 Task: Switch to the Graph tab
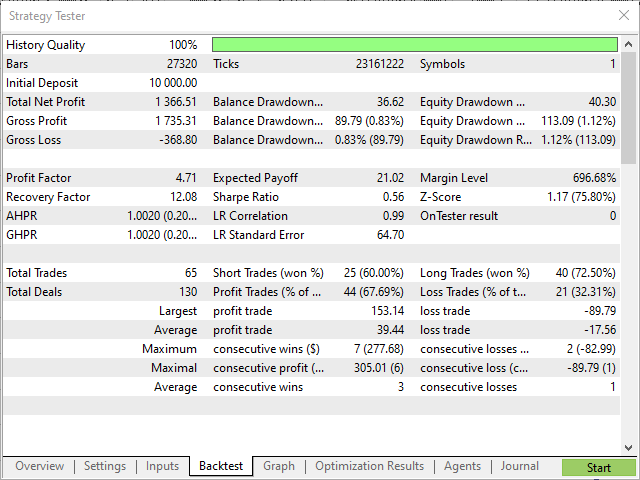[279, 466]
